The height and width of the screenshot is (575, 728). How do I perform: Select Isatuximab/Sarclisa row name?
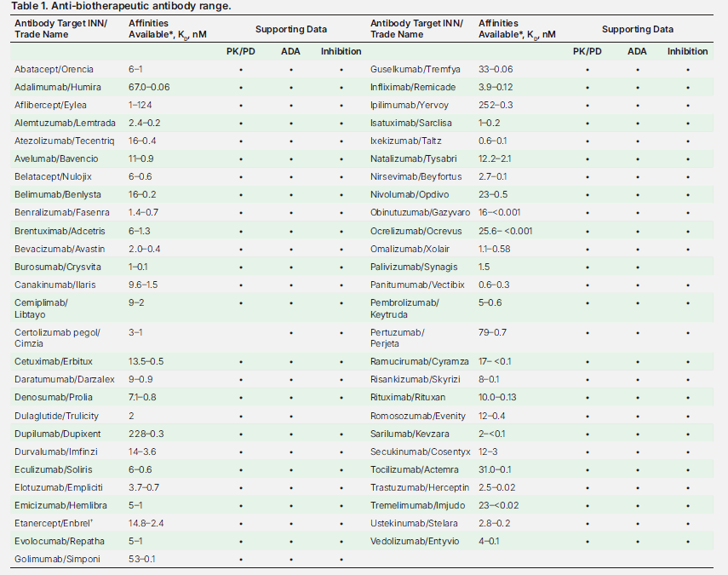(411, 123)
